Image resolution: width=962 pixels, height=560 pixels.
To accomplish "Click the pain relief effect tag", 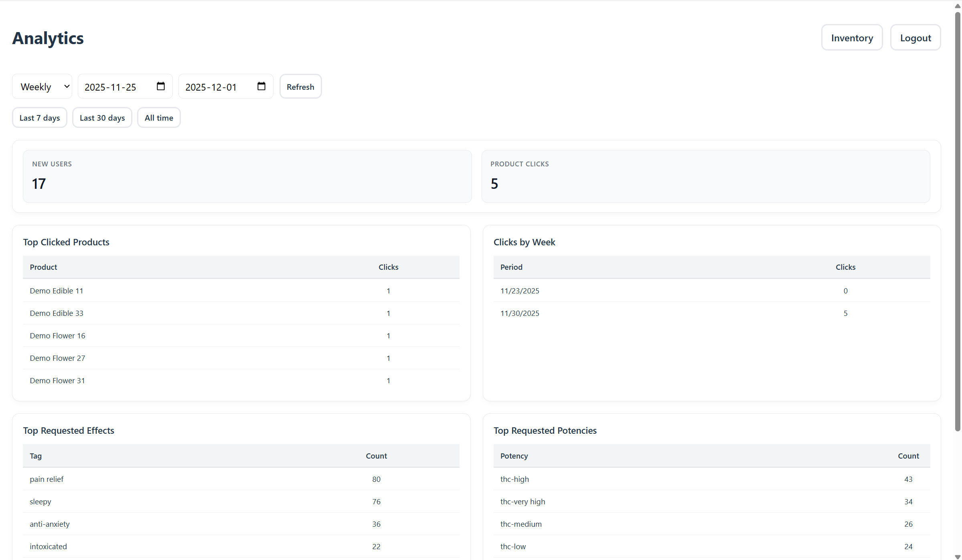I will pos(47,479).
